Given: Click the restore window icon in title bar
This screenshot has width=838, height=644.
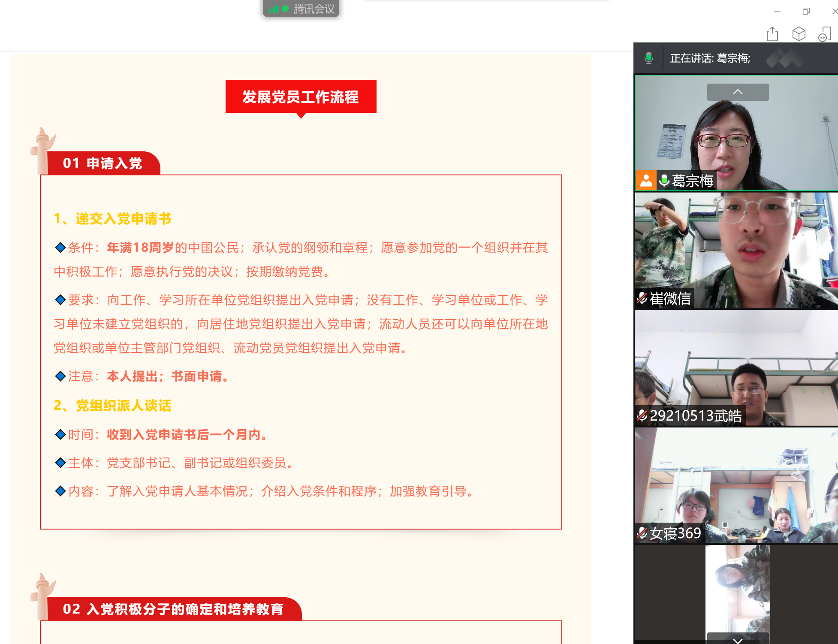Looking at the screenshot, I should pyautogui.click(x=806, y=12).
